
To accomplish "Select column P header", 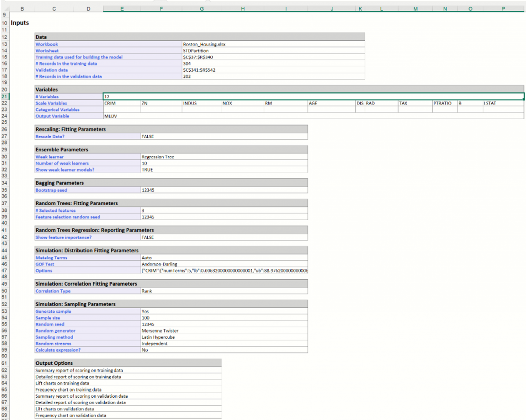I will click(503, 8).
